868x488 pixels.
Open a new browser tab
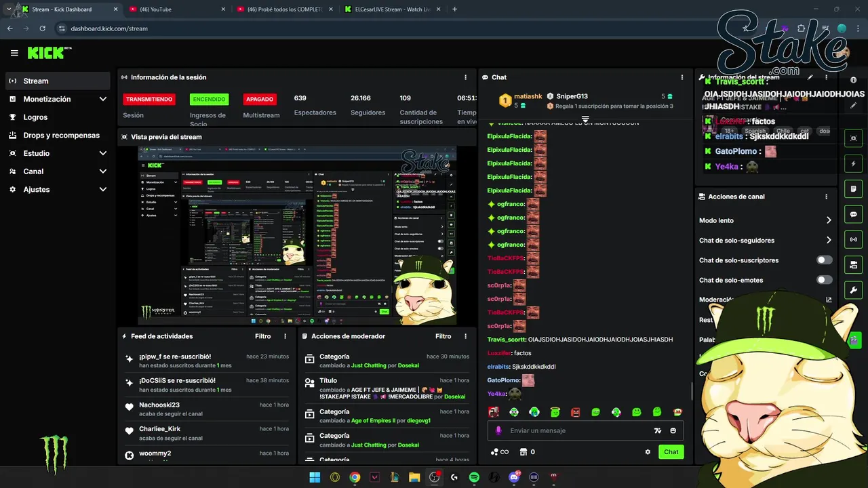point(454,9)
